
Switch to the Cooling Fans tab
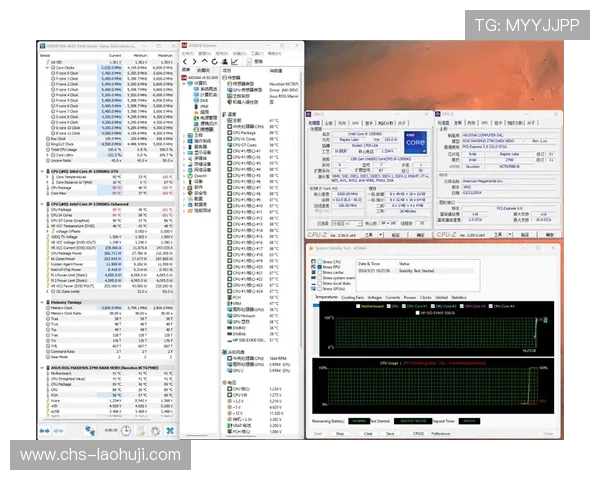click(353, 297)
